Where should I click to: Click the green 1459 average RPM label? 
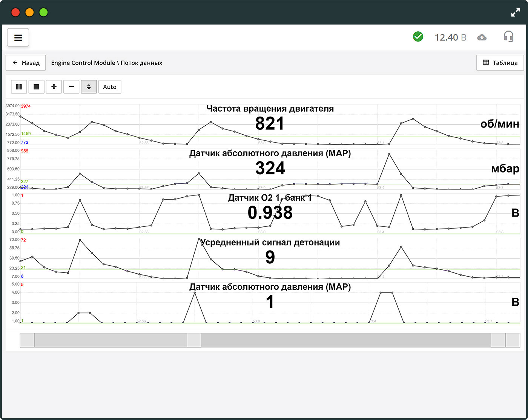click(26, 134)
